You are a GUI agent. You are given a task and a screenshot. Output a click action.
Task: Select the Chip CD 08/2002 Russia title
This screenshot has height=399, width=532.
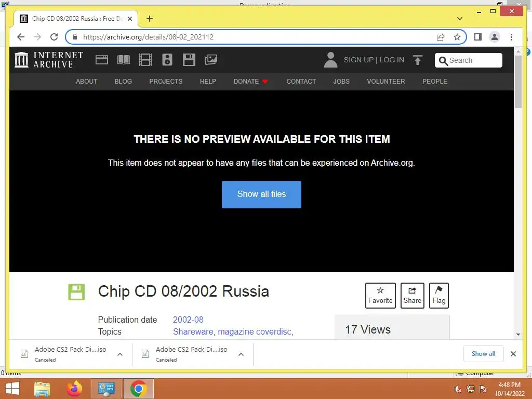[x=183, y=291]
